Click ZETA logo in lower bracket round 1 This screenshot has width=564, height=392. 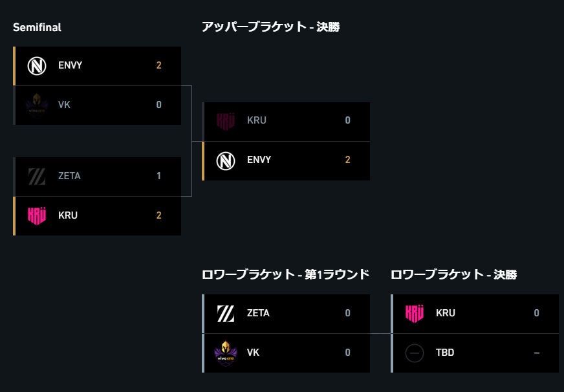coord(226,314)
